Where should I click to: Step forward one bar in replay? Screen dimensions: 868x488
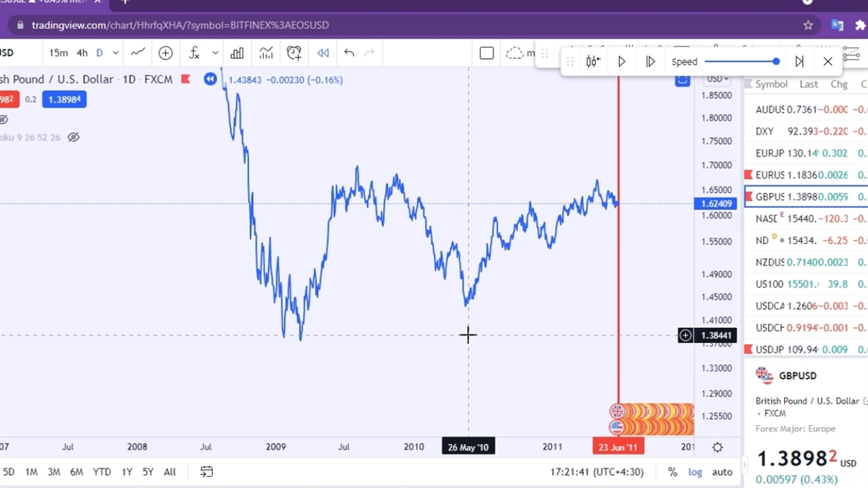click(650, 62)
